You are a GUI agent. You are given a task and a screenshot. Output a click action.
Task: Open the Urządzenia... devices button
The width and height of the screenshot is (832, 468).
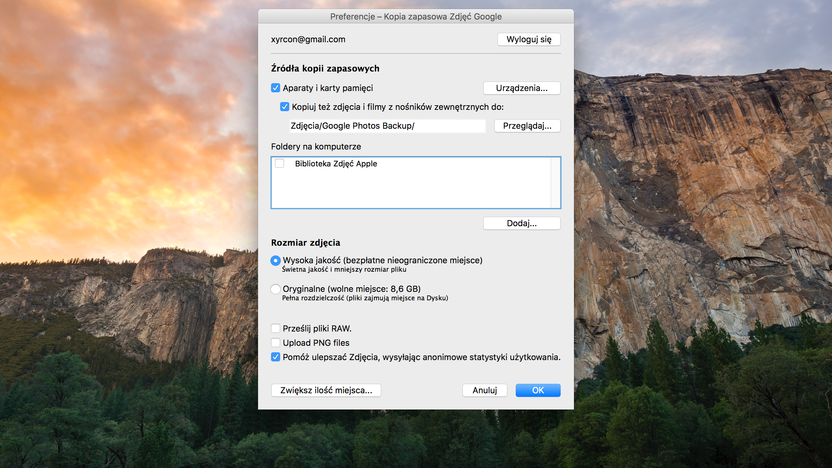[522, 88]
